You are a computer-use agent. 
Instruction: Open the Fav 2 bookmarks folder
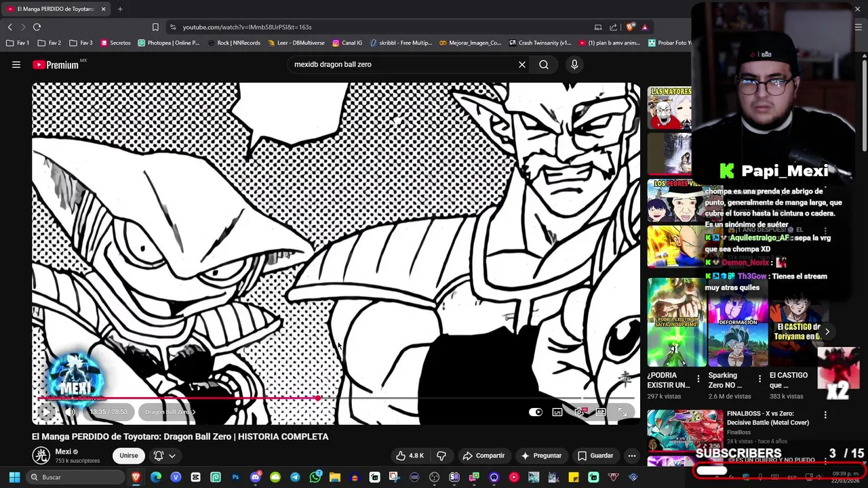coord(50,43)
